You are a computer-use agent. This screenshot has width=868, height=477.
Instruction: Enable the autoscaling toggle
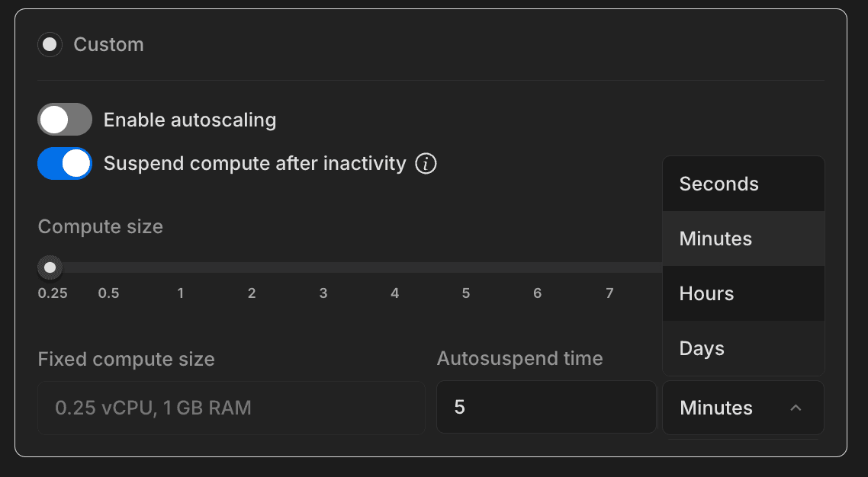(x=65, y=119)
